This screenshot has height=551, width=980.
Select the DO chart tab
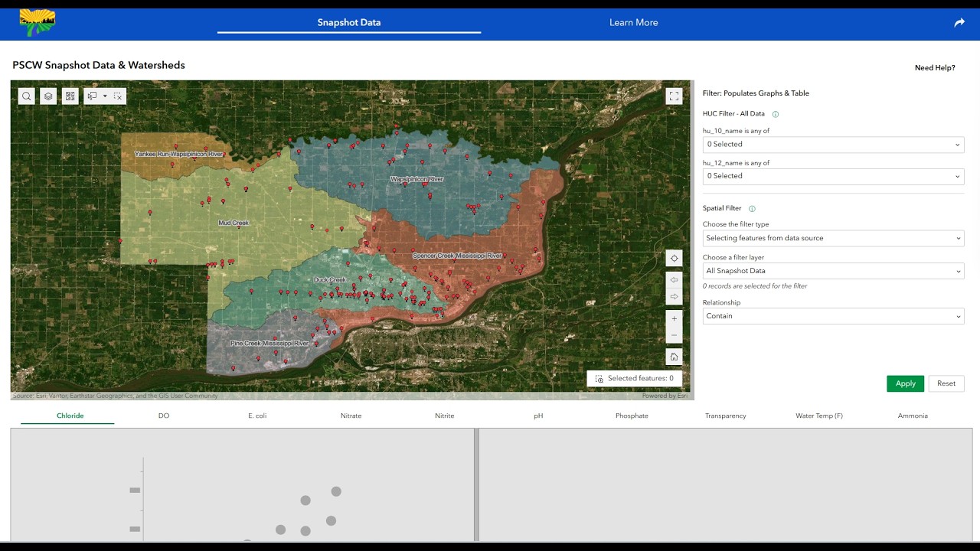pyautogui.click(x=164, y=416)
